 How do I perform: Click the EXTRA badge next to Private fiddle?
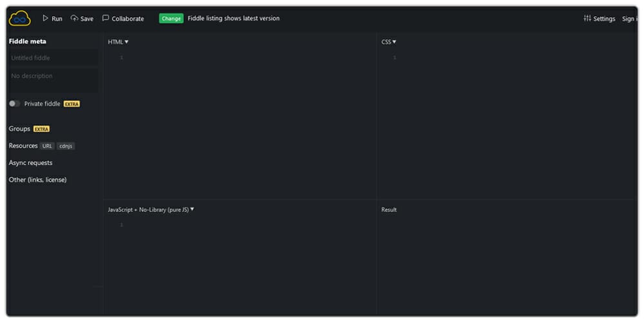click(x=72, y=104)
